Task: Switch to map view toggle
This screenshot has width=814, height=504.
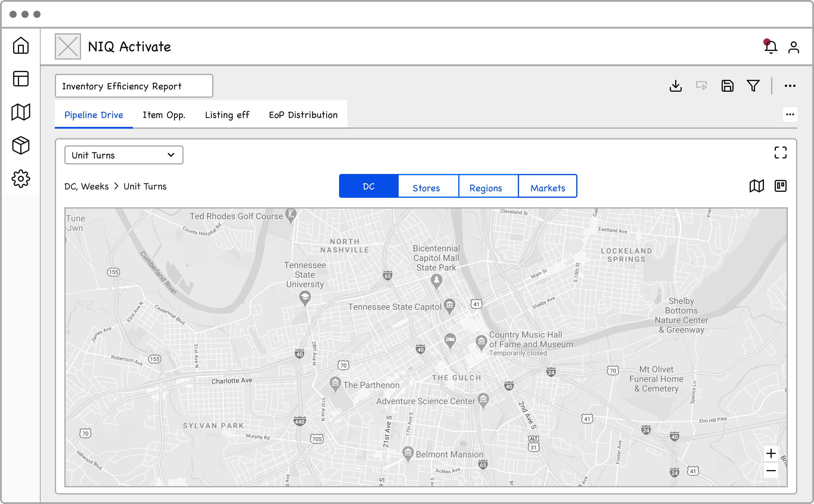Action: [x=757, y=186]
